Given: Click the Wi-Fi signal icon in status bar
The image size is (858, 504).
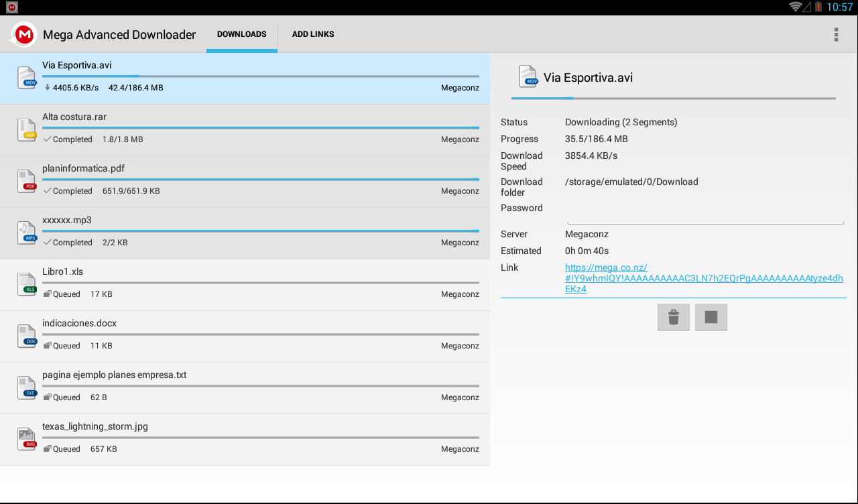Looking at the screenshot, I should 796,7.
